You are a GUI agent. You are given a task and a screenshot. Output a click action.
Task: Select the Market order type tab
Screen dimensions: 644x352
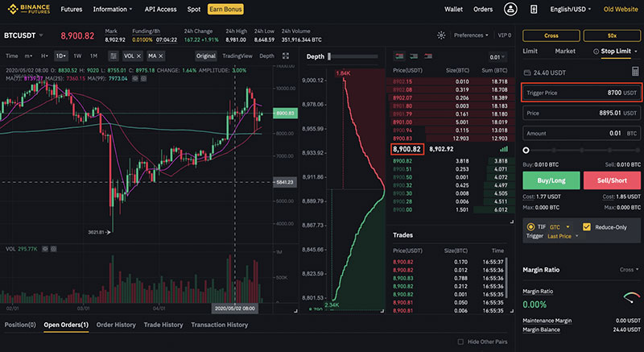(565, 51)
